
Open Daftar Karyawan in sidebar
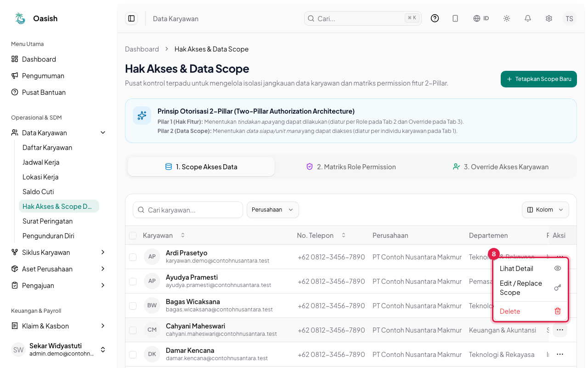(x=59, y=148)
